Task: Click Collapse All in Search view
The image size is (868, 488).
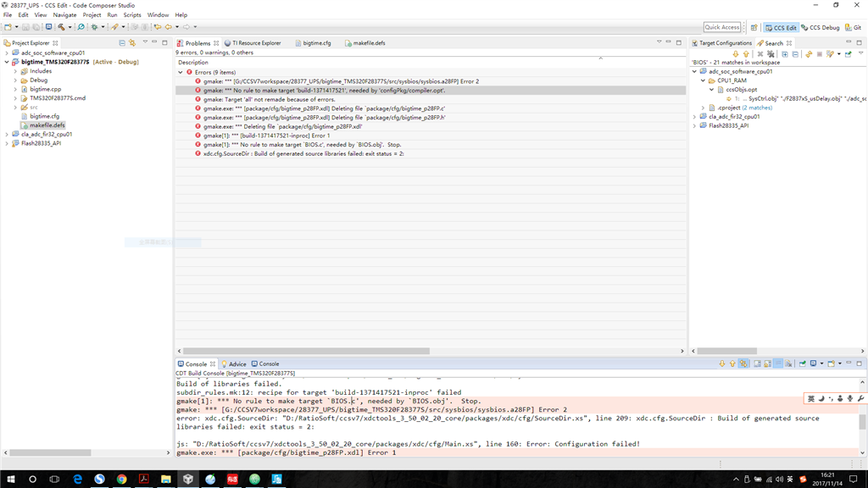Action: [x=795, y=54]
